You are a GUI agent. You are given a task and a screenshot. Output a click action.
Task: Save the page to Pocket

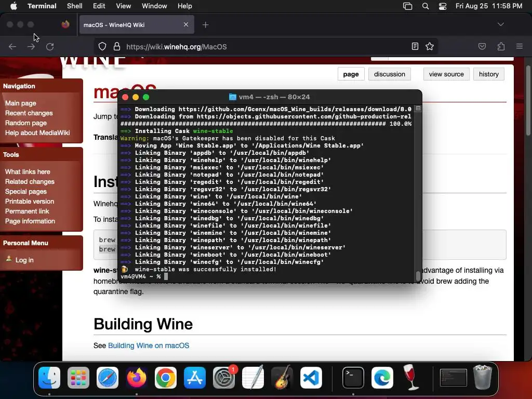pyautogui.click(x=482, y=46)
